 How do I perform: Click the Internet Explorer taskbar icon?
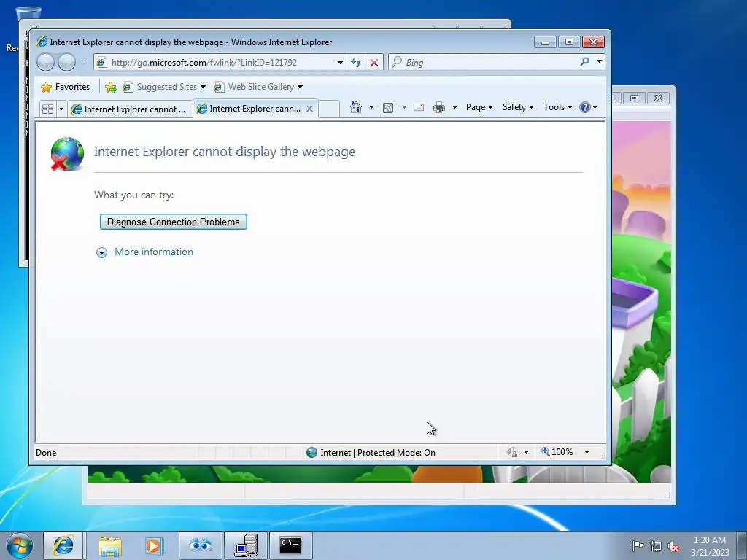coord(63,545)
